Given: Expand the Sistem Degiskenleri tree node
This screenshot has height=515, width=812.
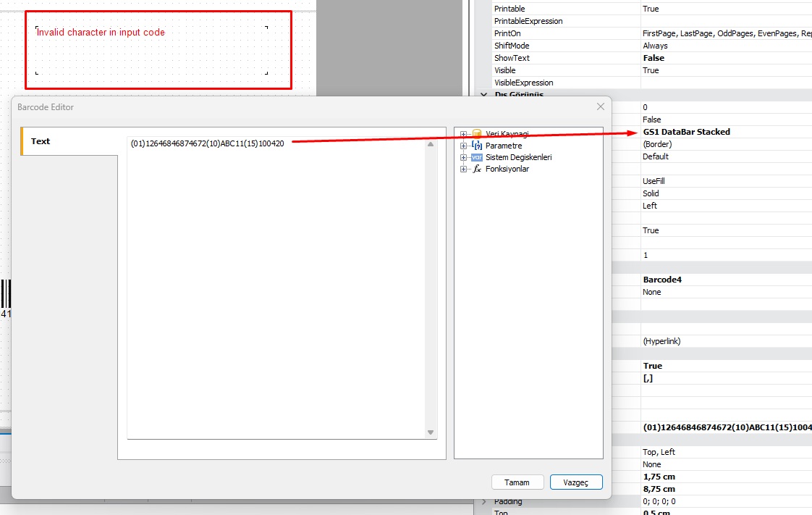Looking at the screenshot, I should coord(464,157).
